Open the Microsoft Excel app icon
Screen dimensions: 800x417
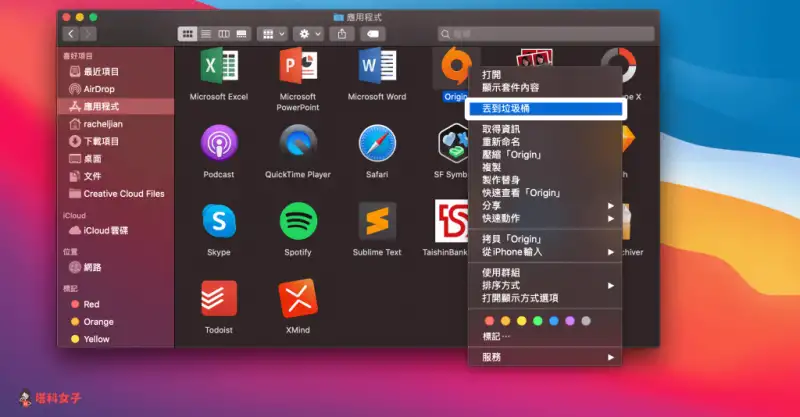219,66
